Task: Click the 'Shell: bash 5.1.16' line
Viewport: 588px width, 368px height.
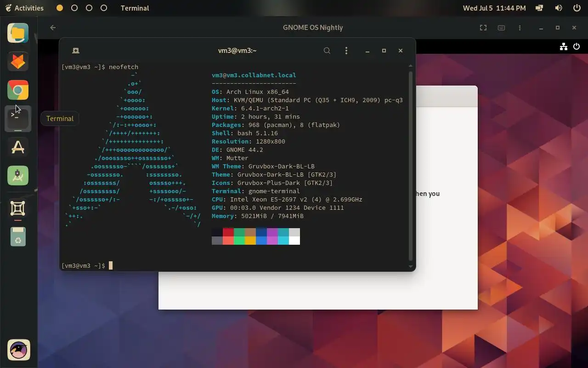Action: [x=245, y=133]
